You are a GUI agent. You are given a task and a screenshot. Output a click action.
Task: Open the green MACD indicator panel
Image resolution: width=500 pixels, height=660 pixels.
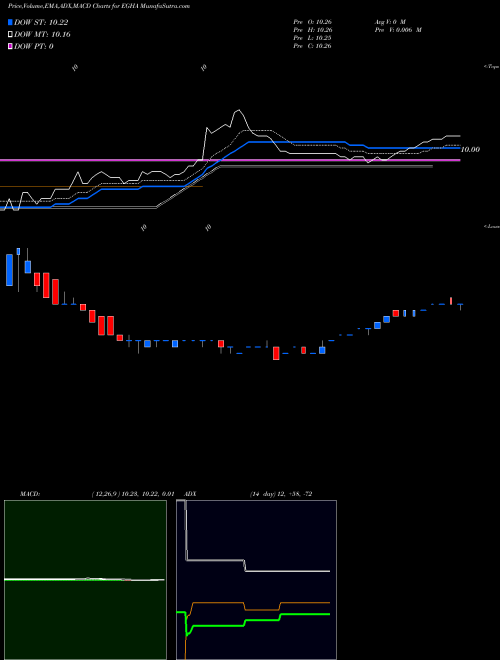pyautogui.click(x=85, y=580)
